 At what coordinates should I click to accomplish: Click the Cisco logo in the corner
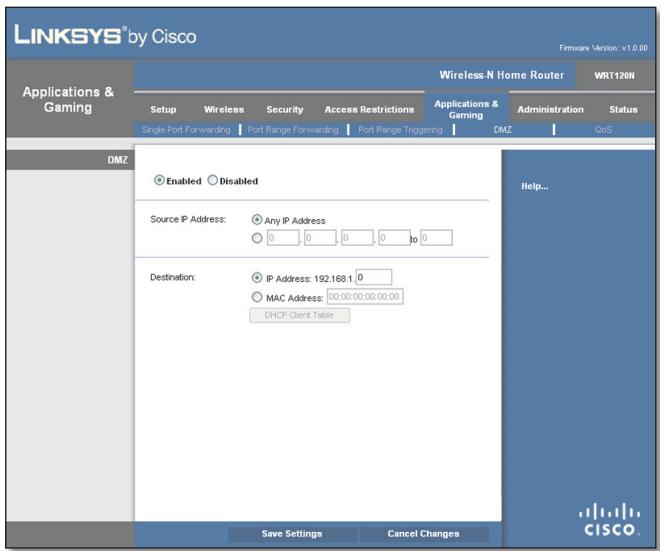[609, 519]
